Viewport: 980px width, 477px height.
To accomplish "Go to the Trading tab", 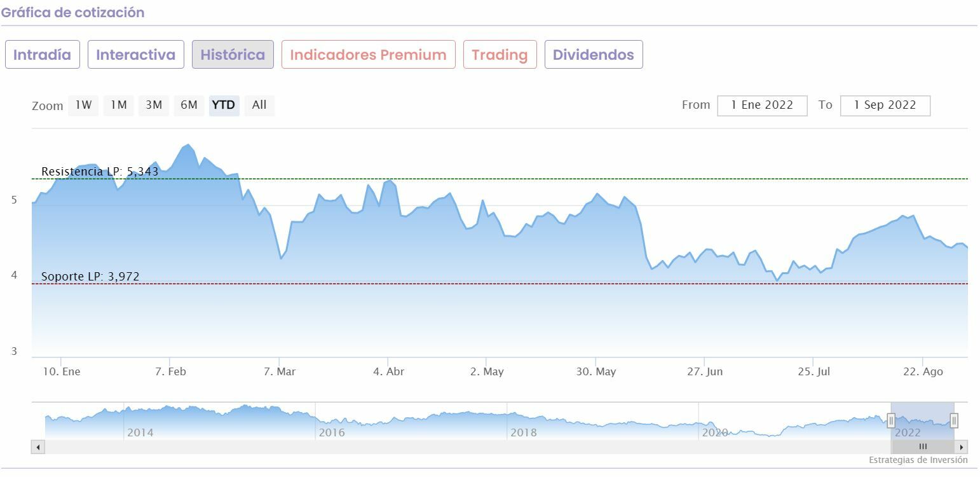I will click(x=500, y=55).
